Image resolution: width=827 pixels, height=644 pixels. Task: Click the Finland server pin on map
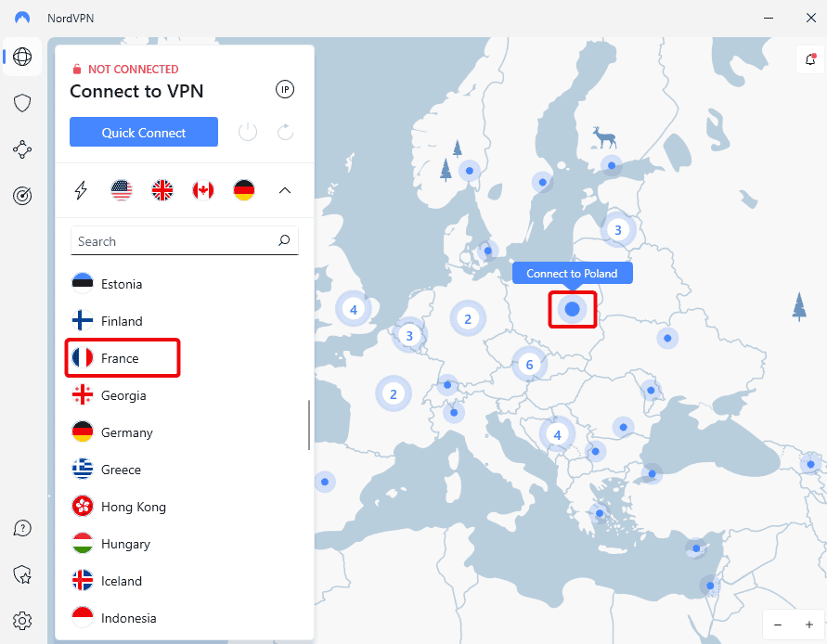click(x=612, y=165)
